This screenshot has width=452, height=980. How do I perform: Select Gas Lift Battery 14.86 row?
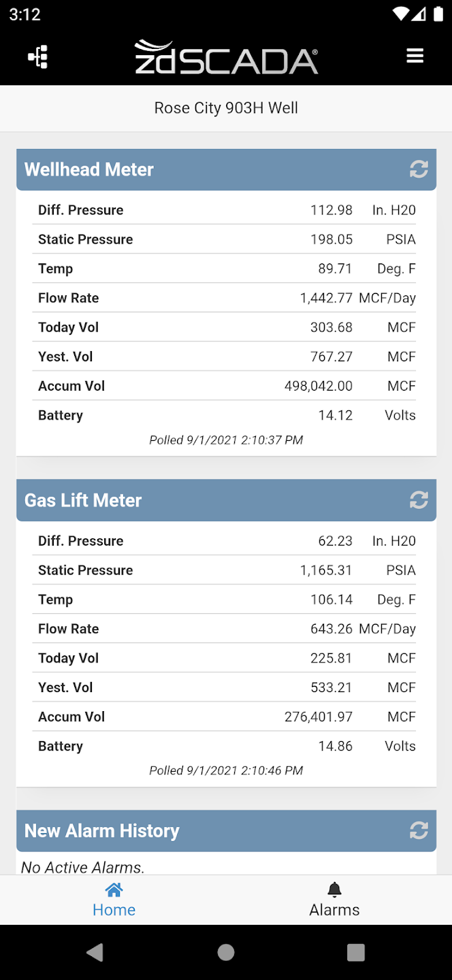pyautogui.click(x=227, y=746)
